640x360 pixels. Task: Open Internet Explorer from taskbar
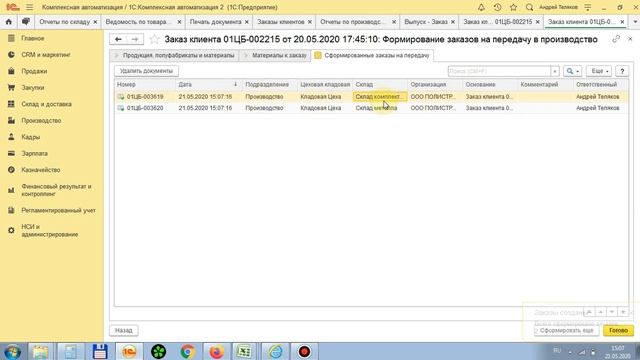point(275,351)
